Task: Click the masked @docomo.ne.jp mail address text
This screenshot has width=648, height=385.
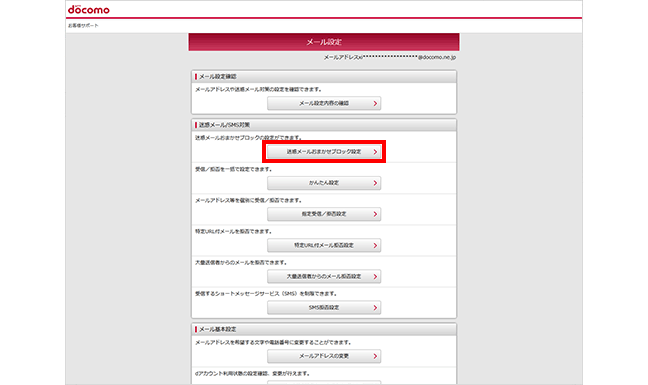Action: (x=390, y=57)
